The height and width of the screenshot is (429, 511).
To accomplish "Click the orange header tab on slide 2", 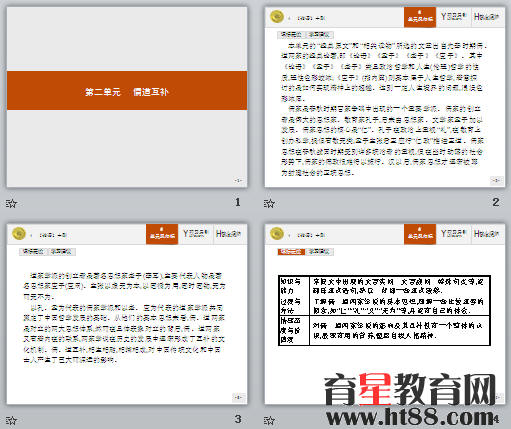I will pyautogui.click(x=420, y=17).
